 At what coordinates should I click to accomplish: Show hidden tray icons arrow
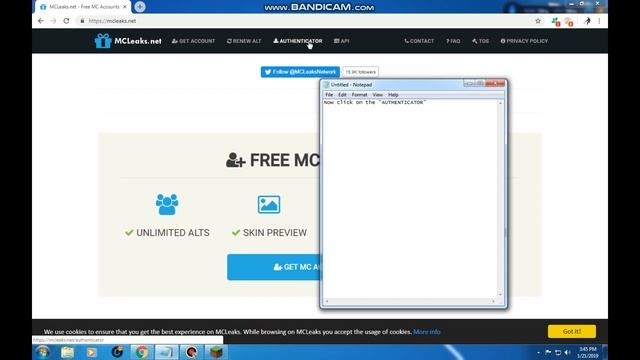click(x=538, y=352)
